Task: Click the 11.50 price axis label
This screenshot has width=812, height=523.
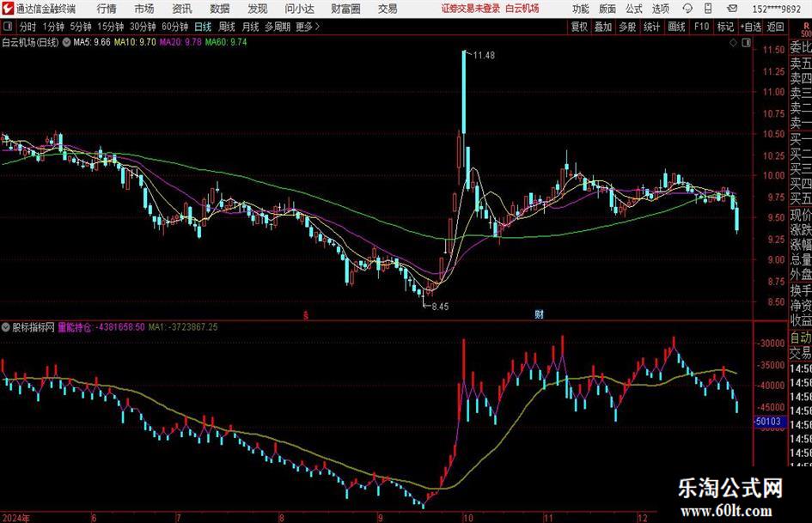Action: [x=773, y=50]
